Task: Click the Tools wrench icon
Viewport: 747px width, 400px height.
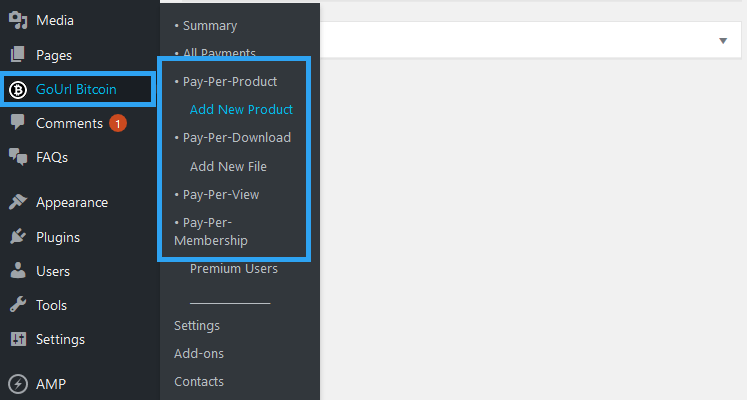Action: coord(18,305)
